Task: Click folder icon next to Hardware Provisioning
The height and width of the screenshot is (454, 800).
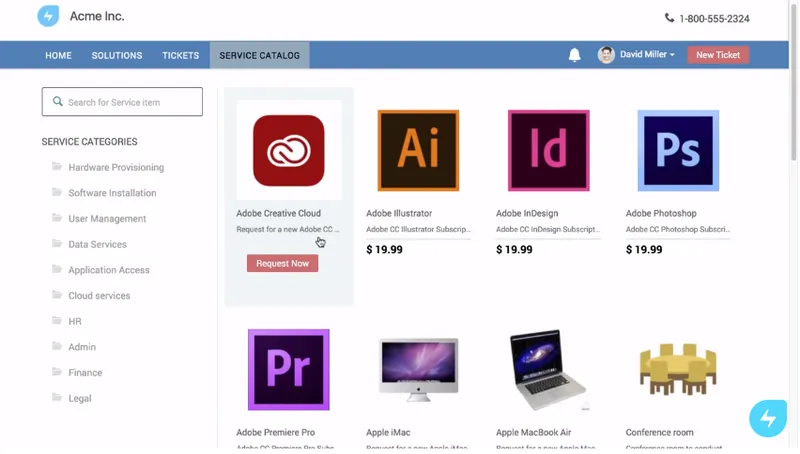Action: [x=57, y=166]
